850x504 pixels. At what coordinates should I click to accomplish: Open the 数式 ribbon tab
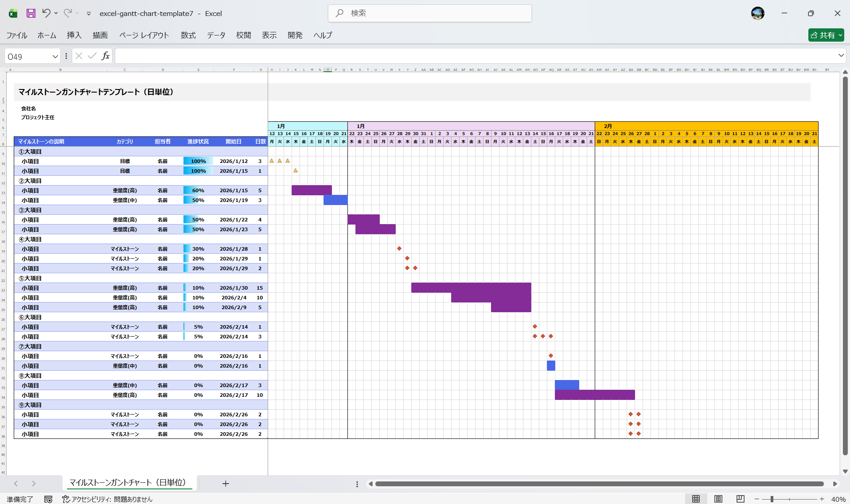coord(188,35)
